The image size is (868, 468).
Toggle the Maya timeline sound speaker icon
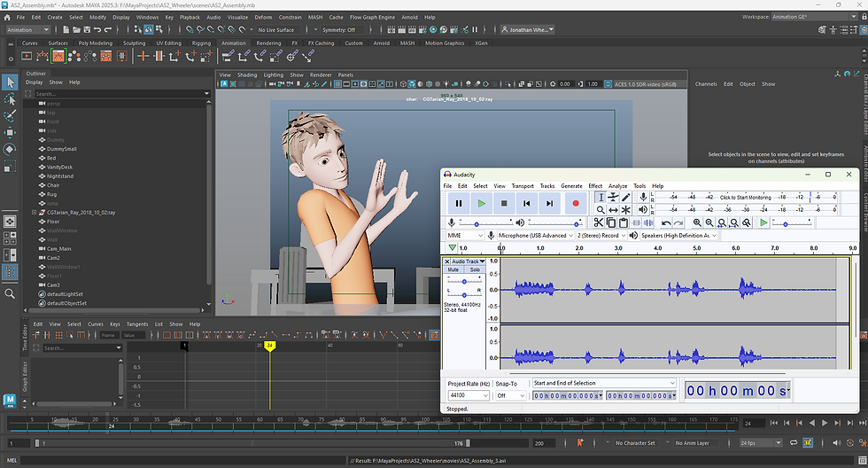click(x=837, y=442)
